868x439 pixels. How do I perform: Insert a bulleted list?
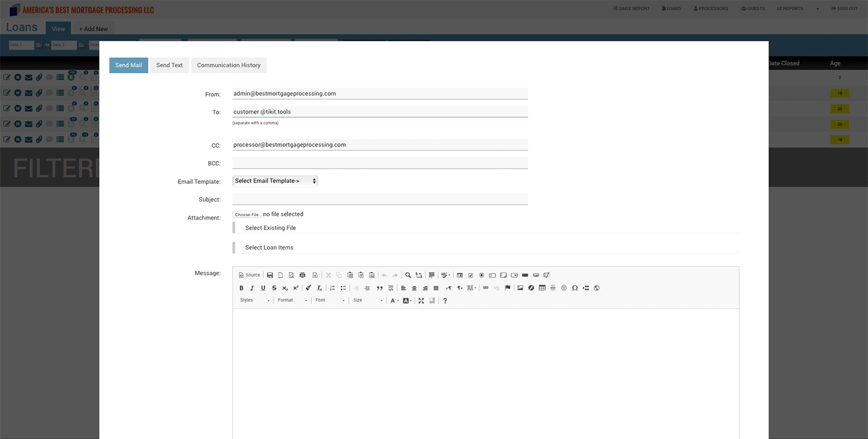343,288
